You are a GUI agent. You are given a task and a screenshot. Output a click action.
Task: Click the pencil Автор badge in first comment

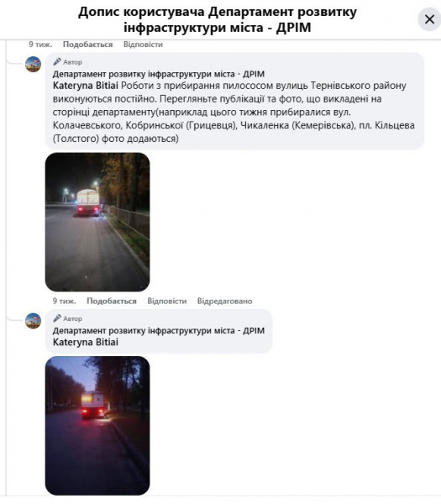pyautogui.click(x=67, y=61)
